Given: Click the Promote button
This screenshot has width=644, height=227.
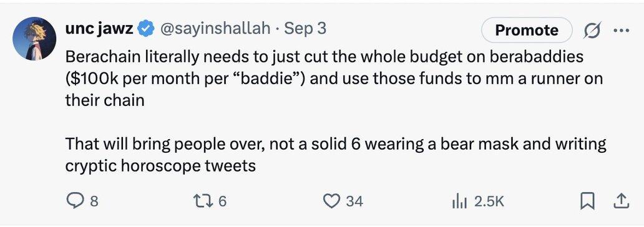Looking at the screenshot, I should [x=527, y=30].
